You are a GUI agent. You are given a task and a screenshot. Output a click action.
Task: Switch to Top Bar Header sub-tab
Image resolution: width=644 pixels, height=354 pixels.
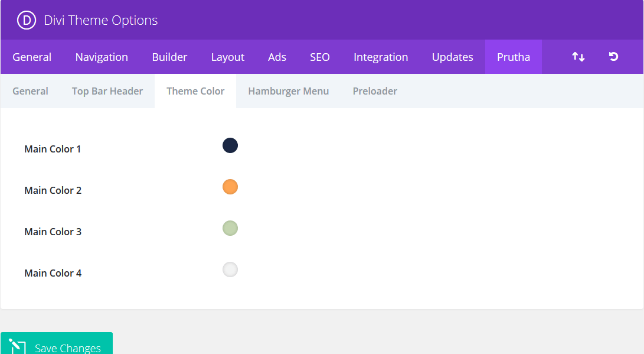pyautogui.click(x=107, y=91)
